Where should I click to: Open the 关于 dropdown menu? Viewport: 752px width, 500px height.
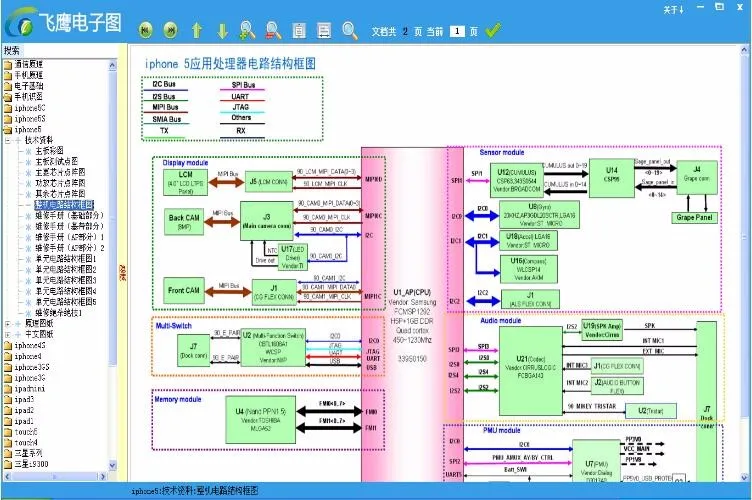pos(673,9)
